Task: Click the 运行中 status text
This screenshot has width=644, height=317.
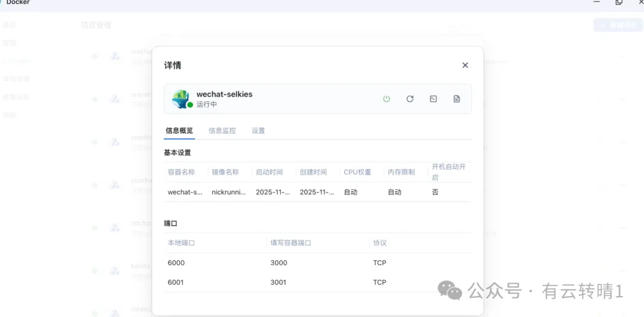Action: pos(206,104)
